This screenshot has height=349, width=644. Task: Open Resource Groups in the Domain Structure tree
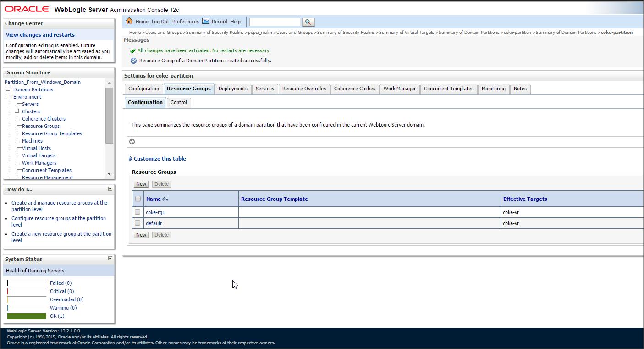pyautogui.click(x=41, y=126)
